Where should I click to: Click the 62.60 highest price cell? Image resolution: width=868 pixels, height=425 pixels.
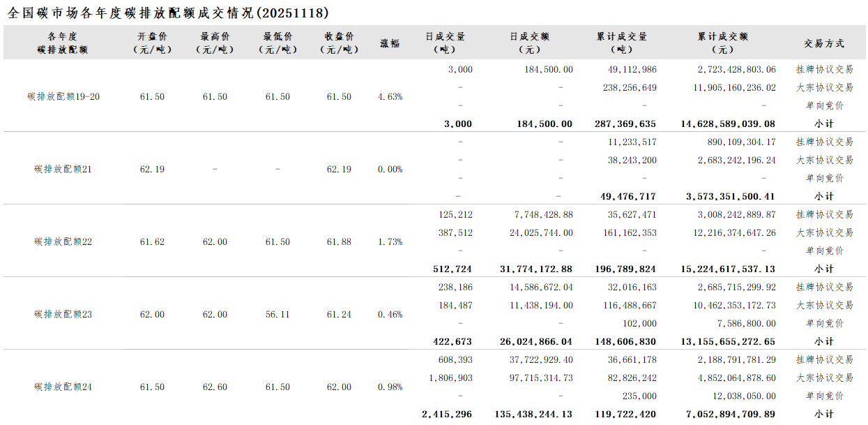pos(215,387)
